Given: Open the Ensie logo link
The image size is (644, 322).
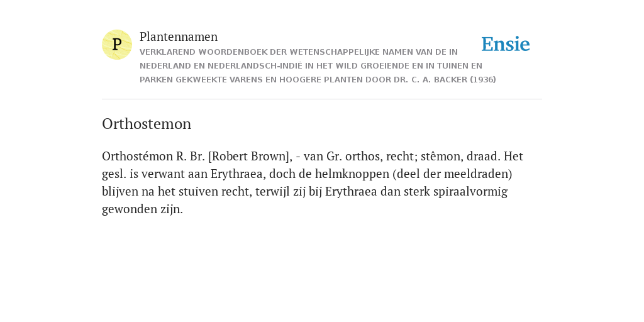Looking at the screenshot, I should (506, 44).
